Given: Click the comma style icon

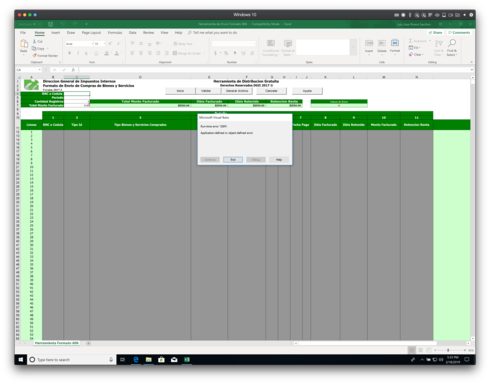Looking at the screenshot, I should click(235, 53).
